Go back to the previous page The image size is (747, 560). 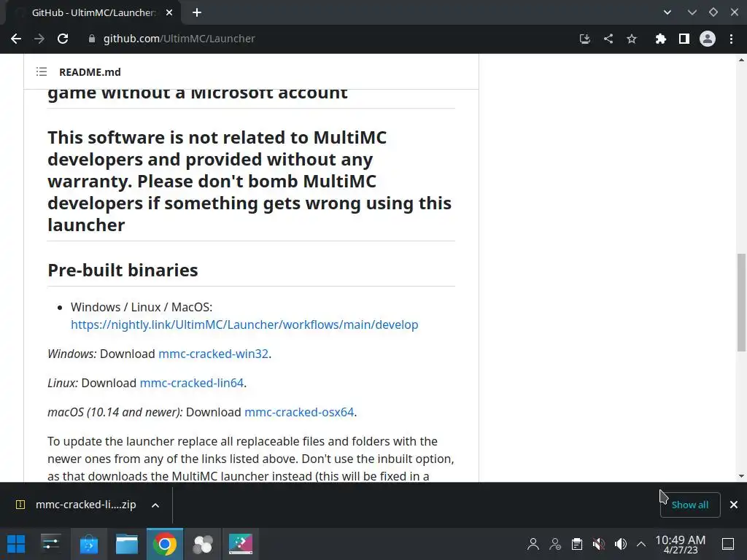pos(16,39)
